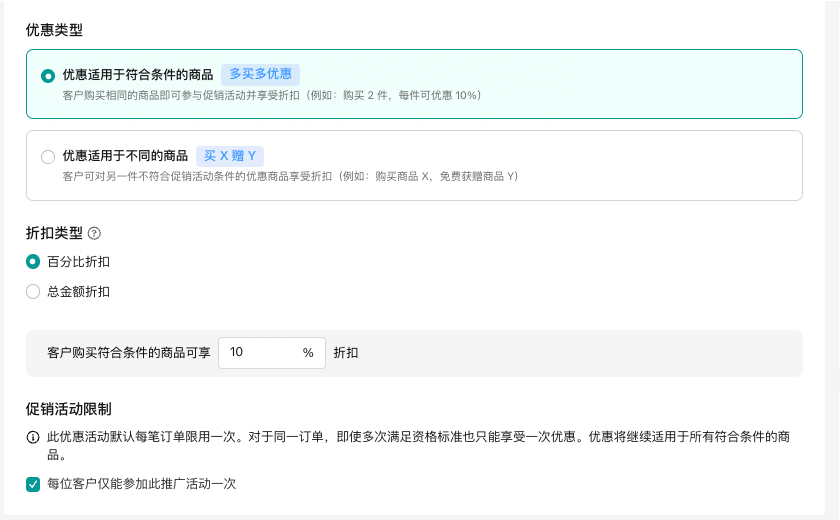This screenshot has height=520, width=840.
Task: Click the help icon beside 折扣类型
Action: (x=95, y=233)
